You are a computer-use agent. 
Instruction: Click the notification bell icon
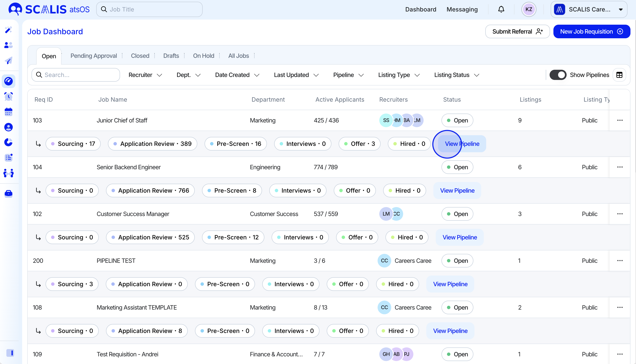tap(501, 10)
